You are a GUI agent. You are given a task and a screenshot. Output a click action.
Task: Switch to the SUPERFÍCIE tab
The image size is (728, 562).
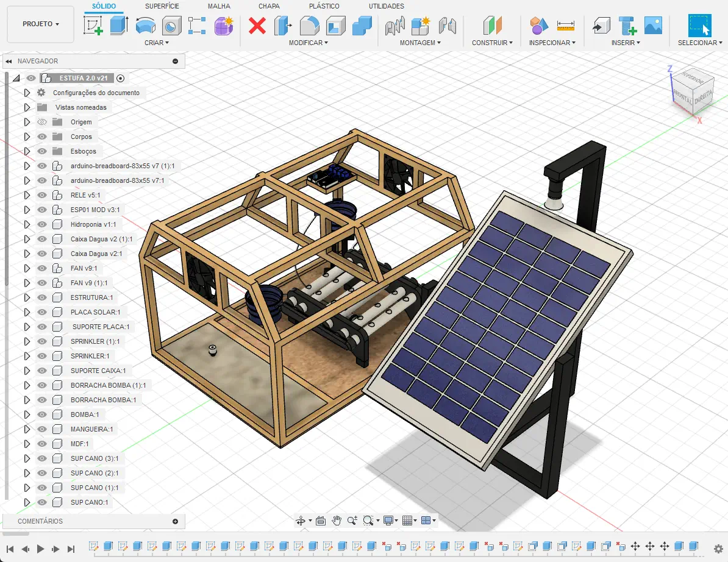(162, 6)
